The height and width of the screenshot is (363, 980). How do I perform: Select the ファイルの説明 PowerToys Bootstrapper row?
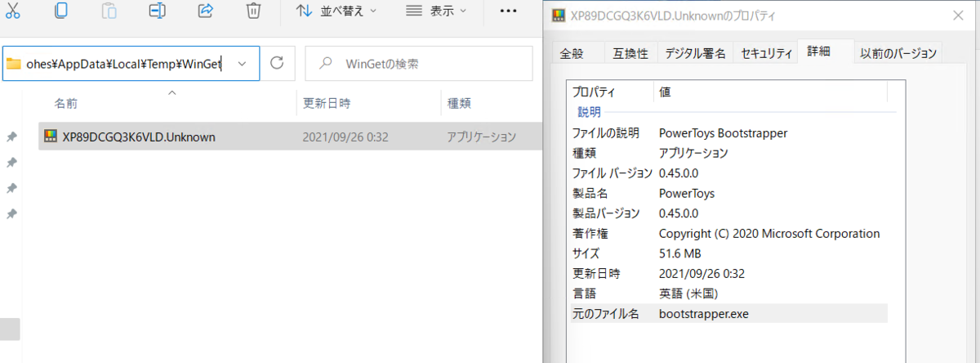[x=728, y=132]
